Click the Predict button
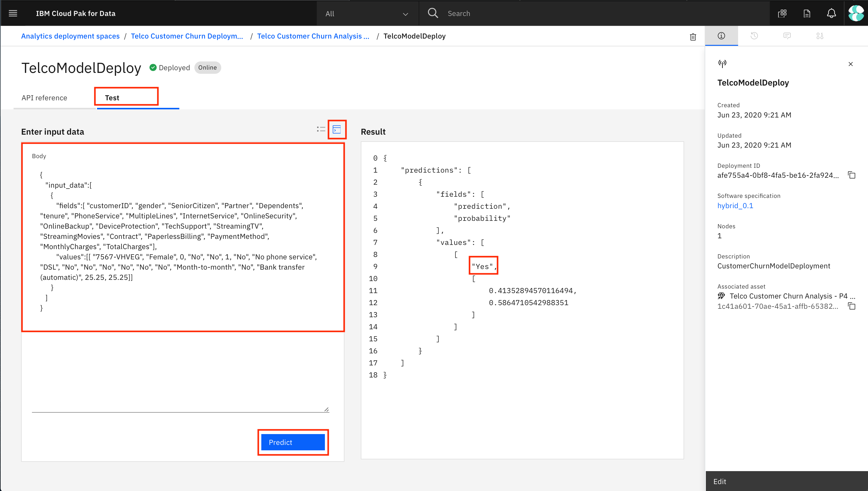The image size is (868, 491). pyautogui.click(x=292, y=442)
